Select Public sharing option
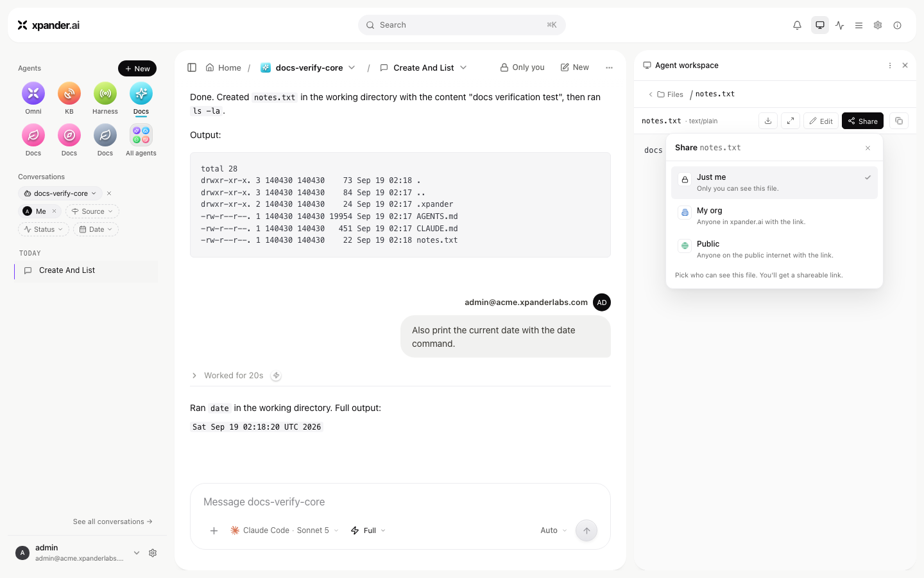 774,249
